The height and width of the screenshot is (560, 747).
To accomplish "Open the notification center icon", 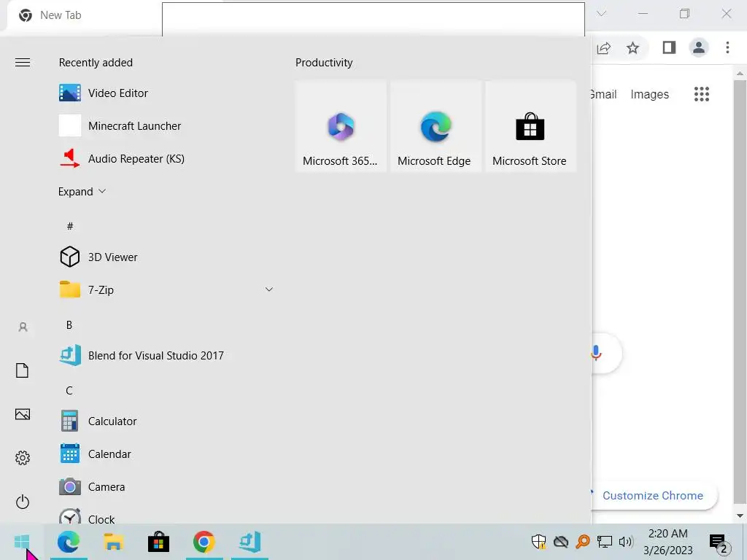I will [719, 542].
